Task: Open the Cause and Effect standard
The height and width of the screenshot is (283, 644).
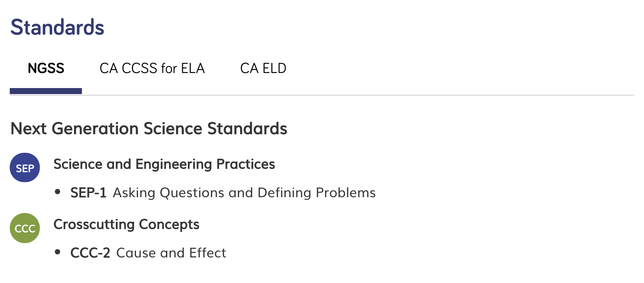Action: [171, 253]
